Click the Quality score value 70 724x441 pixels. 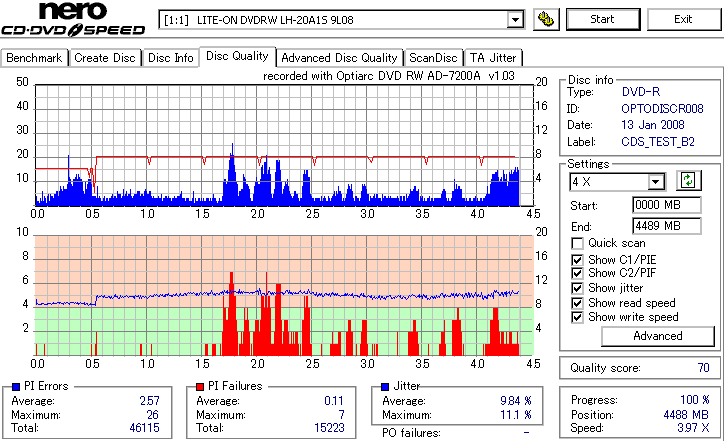[x=703, y=368]
